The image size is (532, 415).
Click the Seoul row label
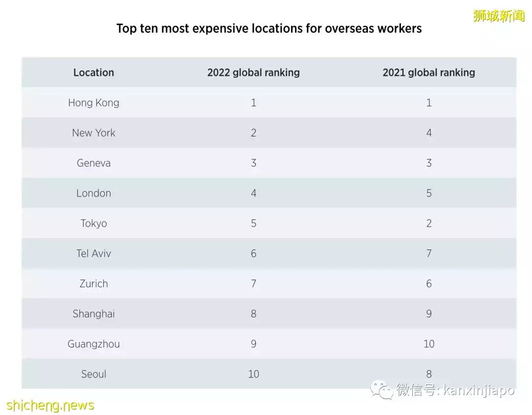94,374
